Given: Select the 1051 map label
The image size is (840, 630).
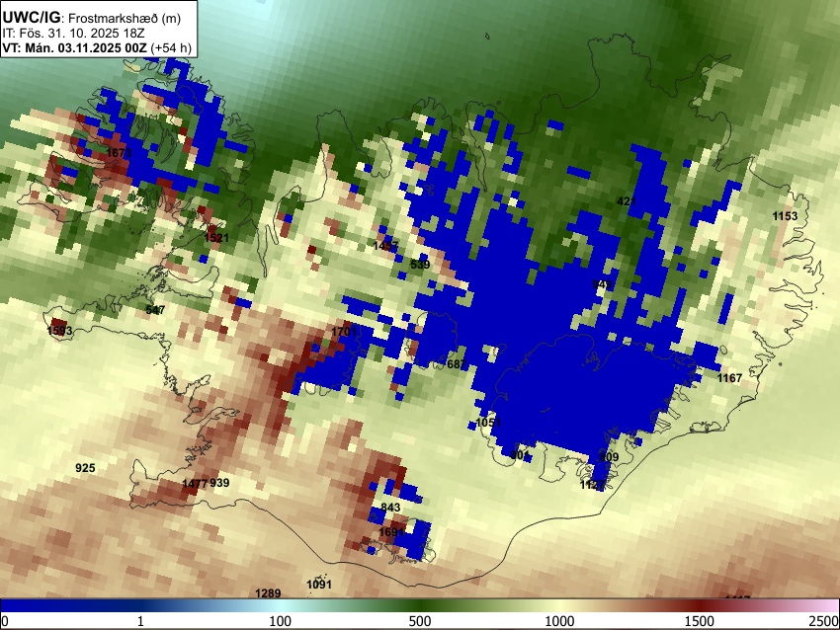Looking at the screenshot, I should coord(488,423).
